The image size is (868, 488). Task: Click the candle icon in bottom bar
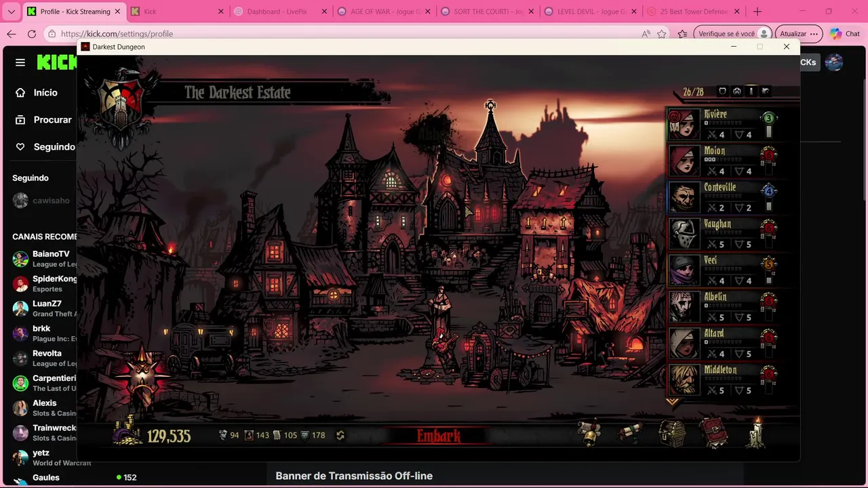click(x=756, y=432)
